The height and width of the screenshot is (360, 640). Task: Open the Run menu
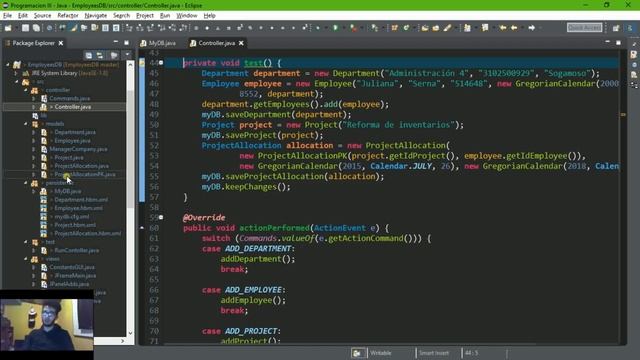click(x=165, y=16)
